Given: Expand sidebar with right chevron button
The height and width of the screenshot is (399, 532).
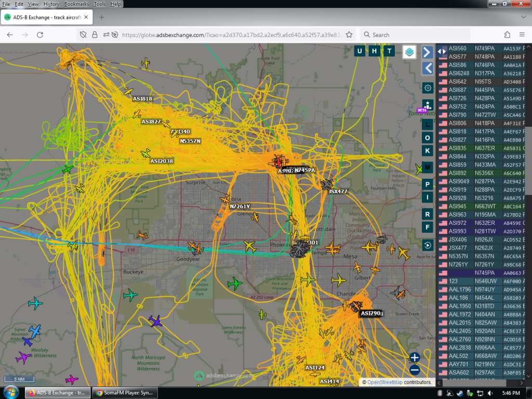Looking at the screenshot, I should [x=428, y=52].
